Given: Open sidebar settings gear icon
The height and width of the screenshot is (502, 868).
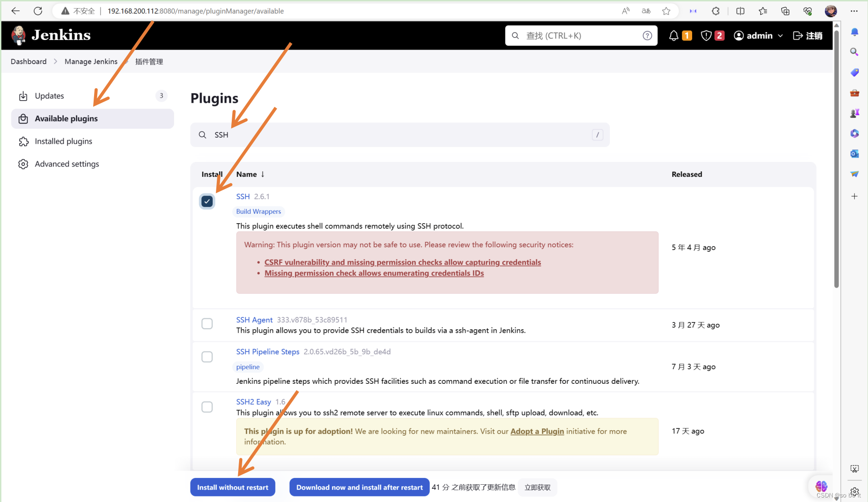Looking at the screenshot, I should pos(855,492).
